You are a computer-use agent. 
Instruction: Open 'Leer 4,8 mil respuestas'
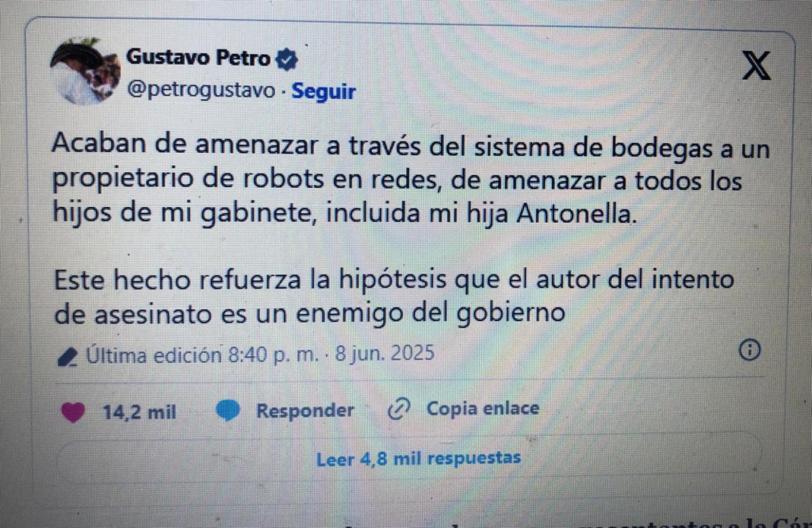tap(419, 459)
